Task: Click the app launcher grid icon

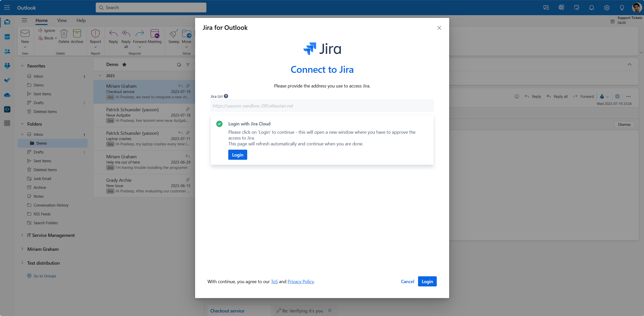Action: click(7, 8)
